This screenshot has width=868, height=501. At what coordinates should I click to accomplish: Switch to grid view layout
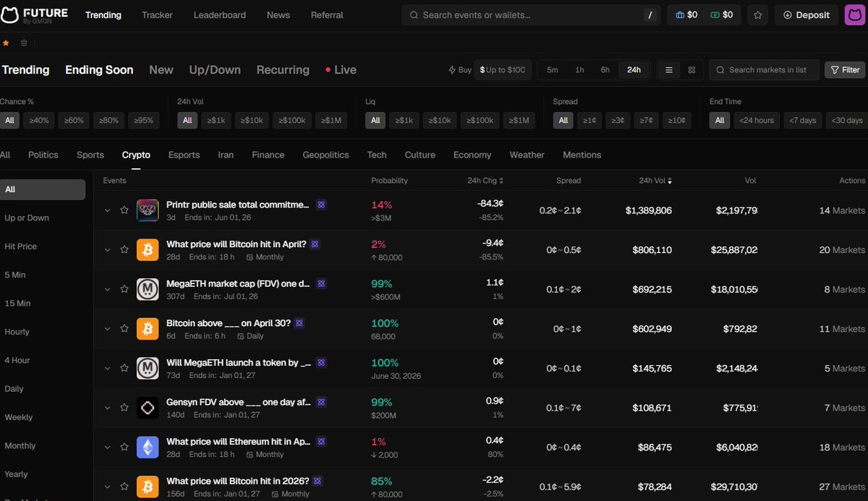[x=692, y=70]
